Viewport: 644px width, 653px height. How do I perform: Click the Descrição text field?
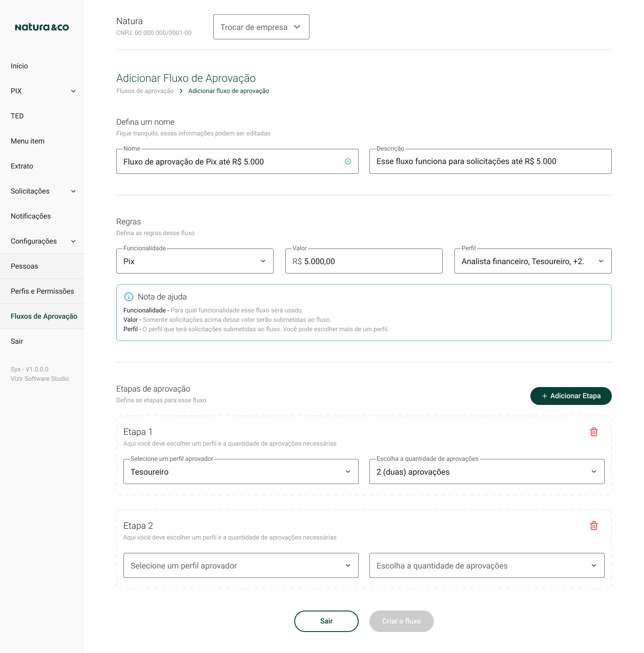coord(491,161)
